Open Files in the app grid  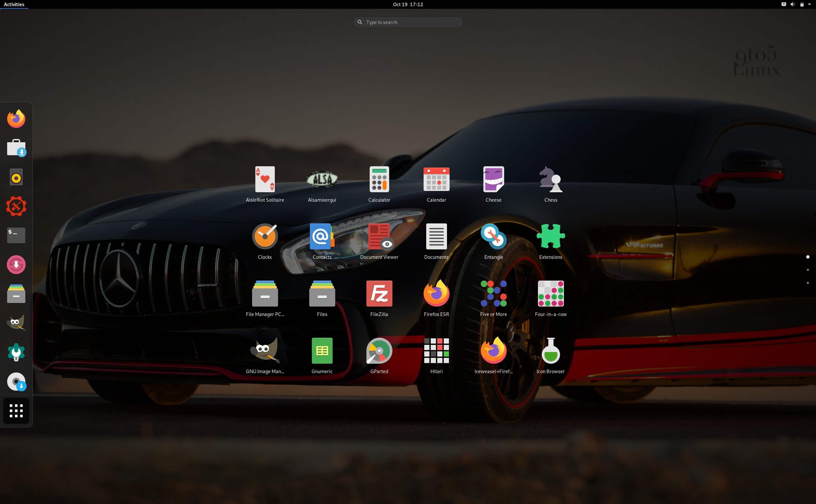(322, 299)
